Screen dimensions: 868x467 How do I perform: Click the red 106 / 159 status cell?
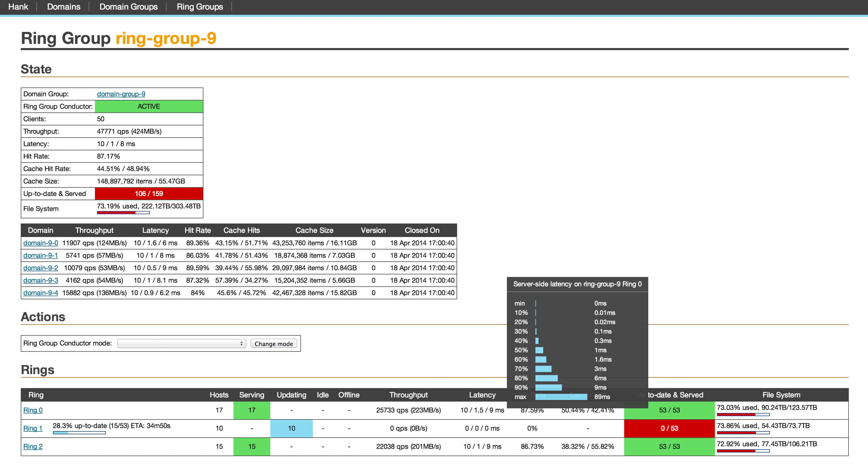pyautogui.click(x=149, y=194)
